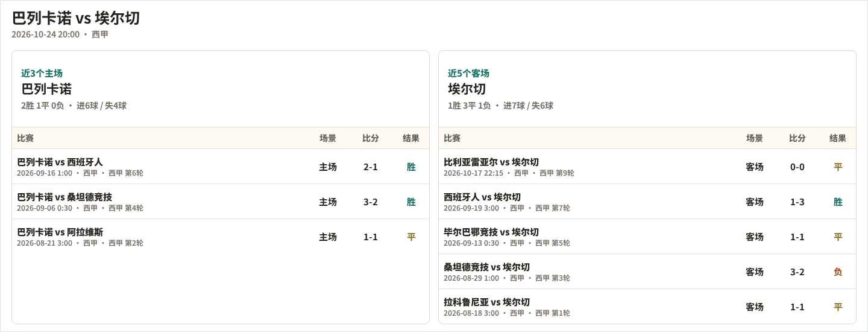The image size is (868, 332).
Task: Click date line 2026-09-16 1:00 第6轮
Action: click(x=80, y=173)
